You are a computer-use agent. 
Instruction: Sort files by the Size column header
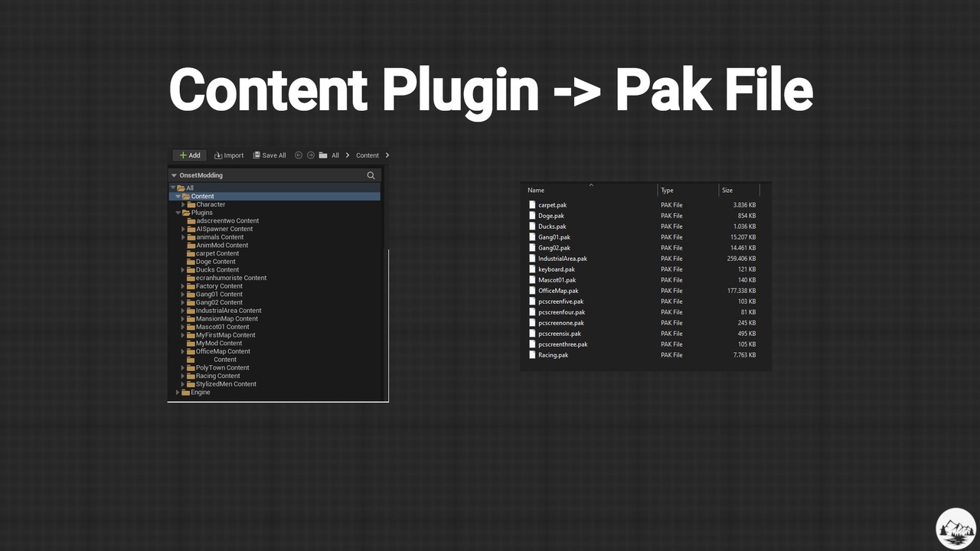click(727, 191)
